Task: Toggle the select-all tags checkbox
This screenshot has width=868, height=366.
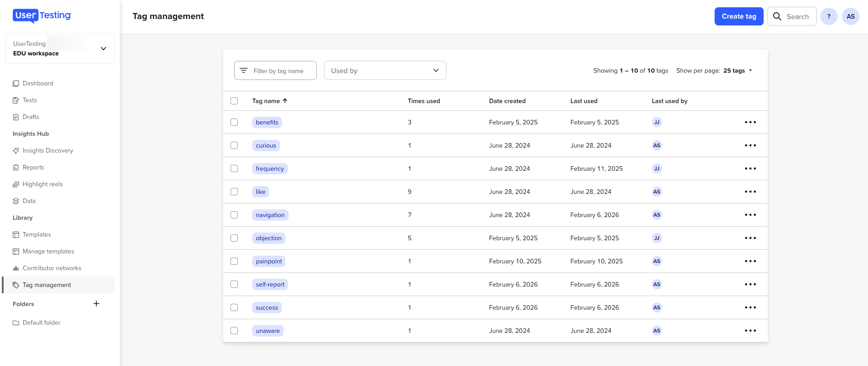Action: click(234, 101)
